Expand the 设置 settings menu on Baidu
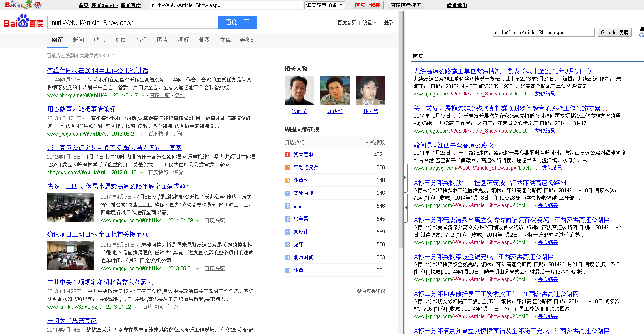The height and width of the screenshot is (334, 644). click(x=370, y=23)
